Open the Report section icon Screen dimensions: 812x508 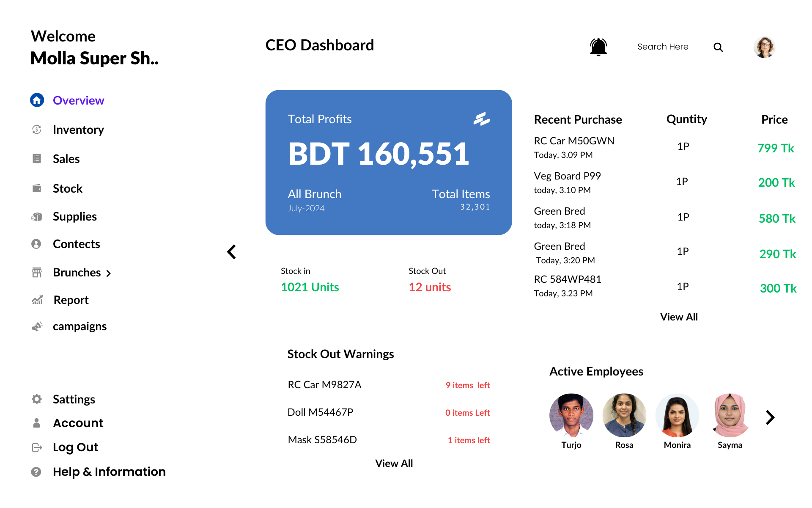point(36,300)
